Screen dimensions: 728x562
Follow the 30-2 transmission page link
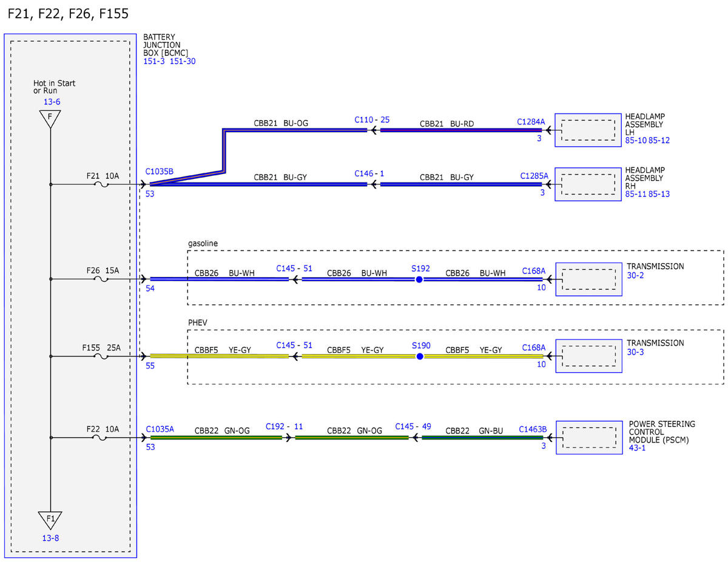(636, 275)
